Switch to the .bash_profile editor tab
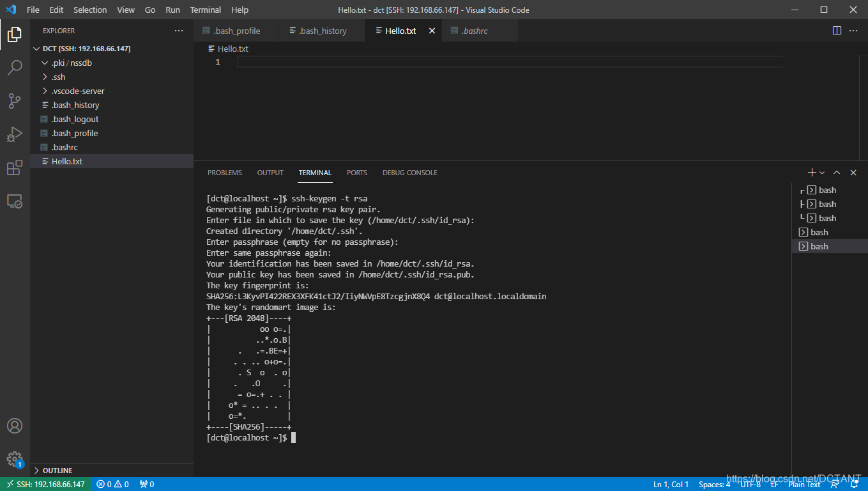 (237, 31)
